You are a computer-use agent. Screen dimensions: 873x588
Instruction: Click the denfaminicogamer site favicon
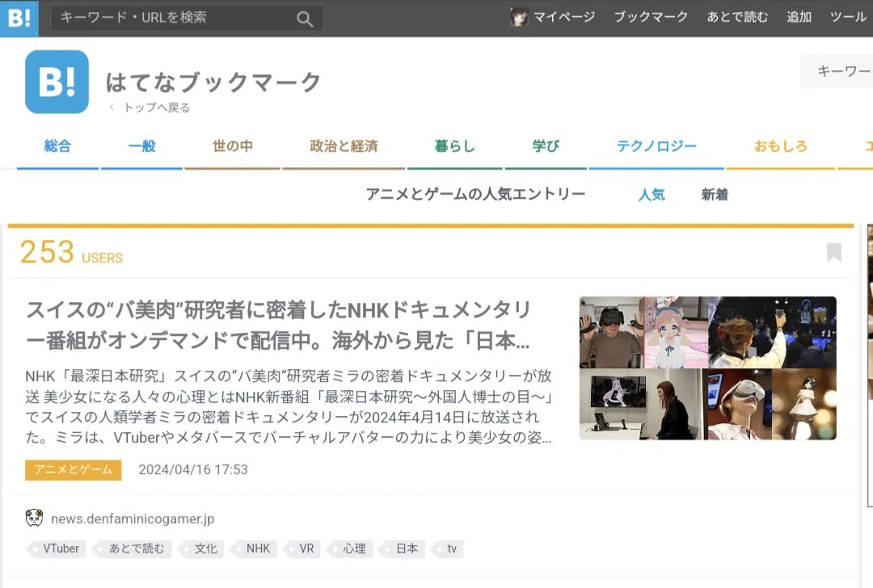coord(35,518)
